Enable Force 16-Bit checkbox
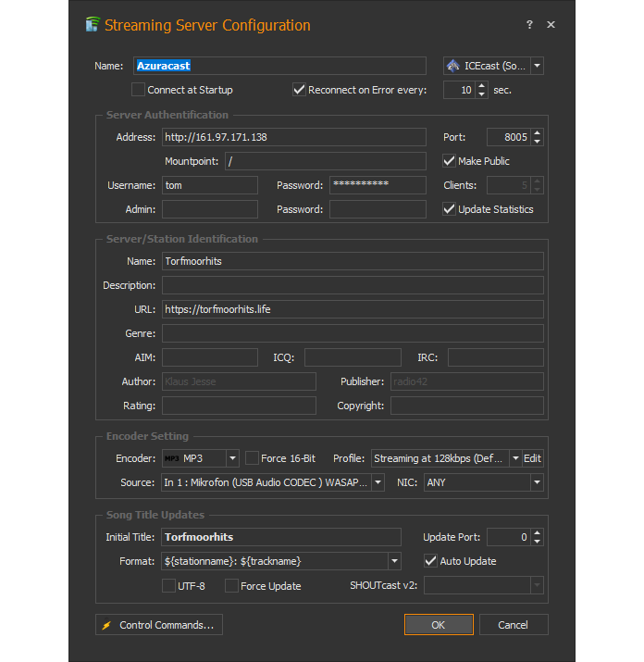Viewport: 644px width, 662px height. [x=252, y=458]
